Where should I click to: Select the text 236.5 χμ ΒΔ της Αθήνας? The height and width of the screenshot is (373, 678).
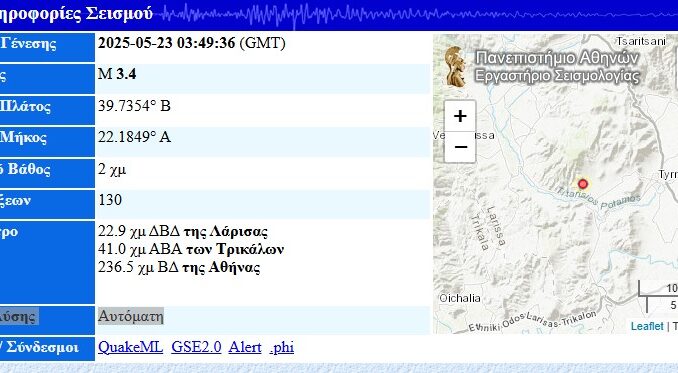[x=179, y=268]
